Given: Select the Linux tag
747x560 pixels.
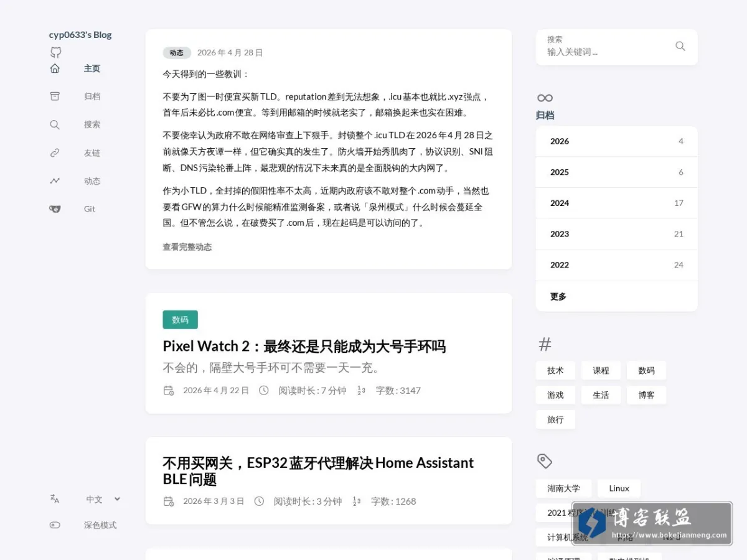Looking at the screenshot, I should click(x=619, y=488).
